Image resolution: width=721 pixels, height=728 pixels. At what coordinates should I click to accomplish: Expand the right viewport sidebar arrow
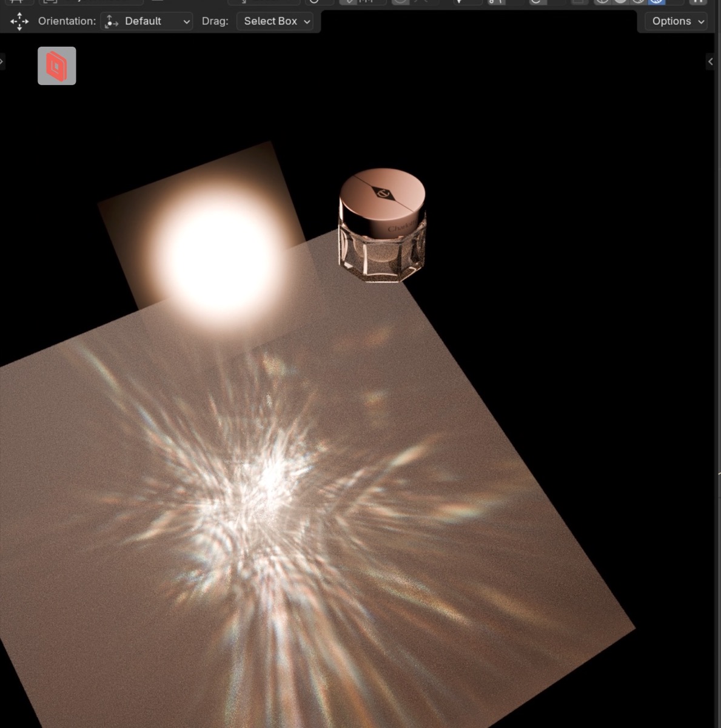coord(710,61)
